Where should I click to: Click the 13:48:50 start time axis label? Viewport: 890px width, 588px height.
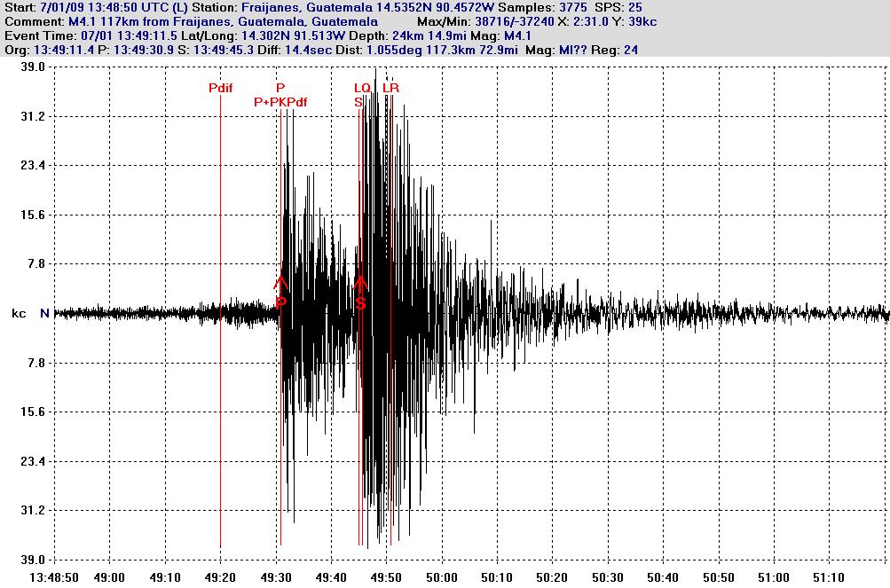[54, 576]
